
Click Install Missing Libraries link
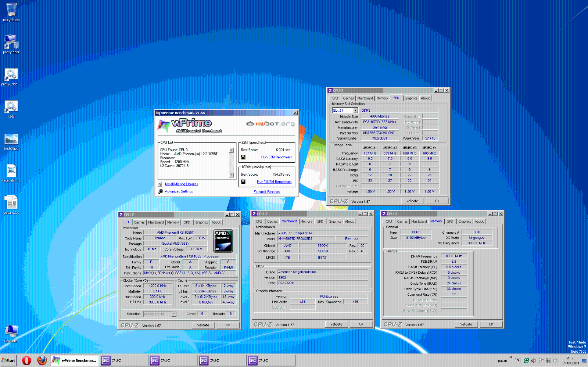coord(181,184)
